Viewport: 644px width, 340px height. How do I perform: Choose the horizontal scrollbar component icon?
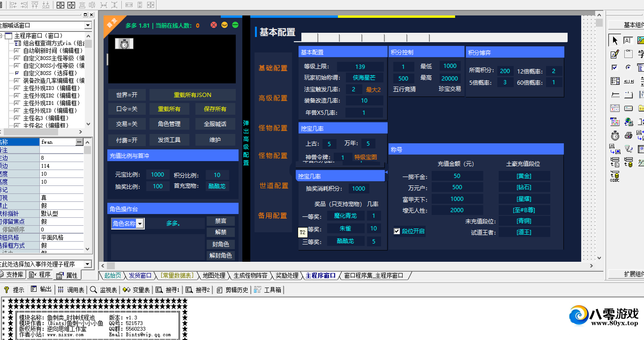click(628, 81)
